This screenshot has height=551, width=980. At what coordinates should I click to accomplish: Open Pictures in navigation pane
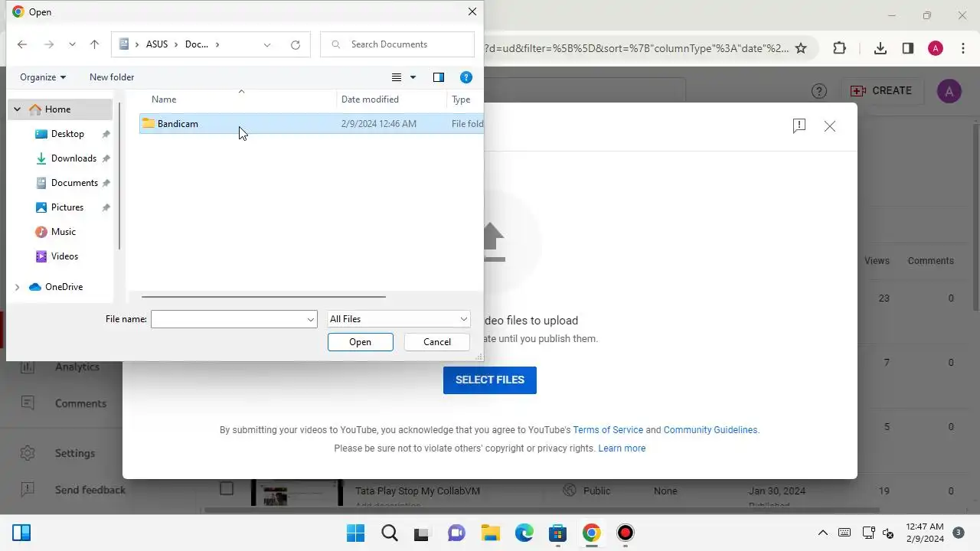(x=67, y=207)
